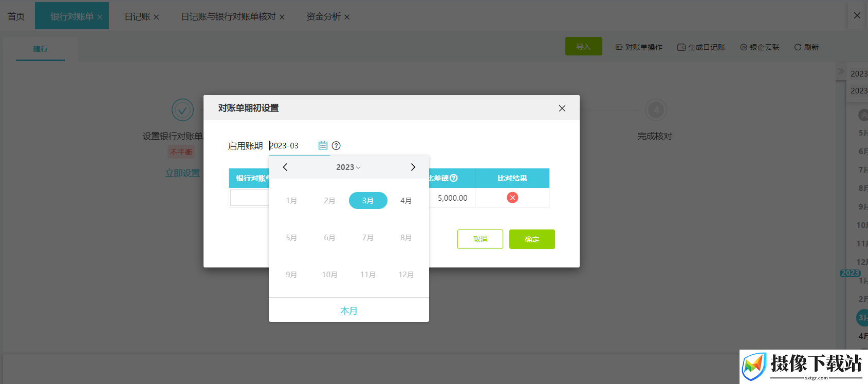
Task: Open the 对账单操作 menu
Action: click(x=639, y=47)
